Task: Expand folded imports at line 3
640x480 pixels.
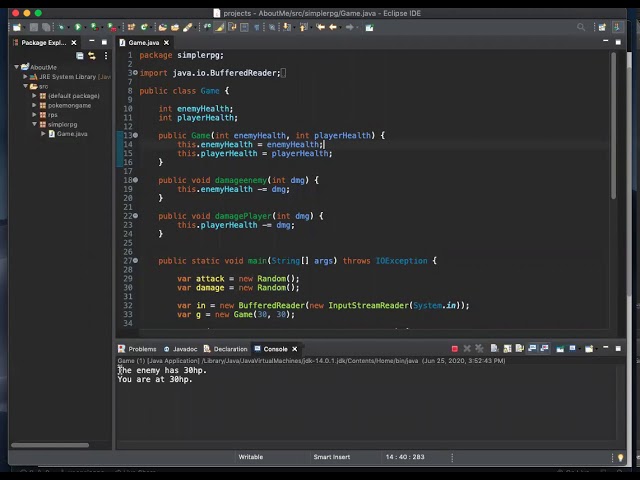Action: pyautogui.click(x=136, y=73)
